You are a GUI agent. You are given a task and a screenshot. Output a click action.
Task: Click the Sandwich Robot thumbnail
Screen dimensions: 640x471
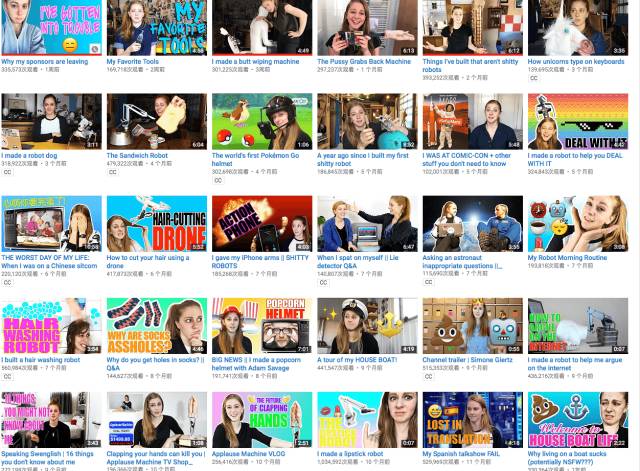(x=157, y=121)
